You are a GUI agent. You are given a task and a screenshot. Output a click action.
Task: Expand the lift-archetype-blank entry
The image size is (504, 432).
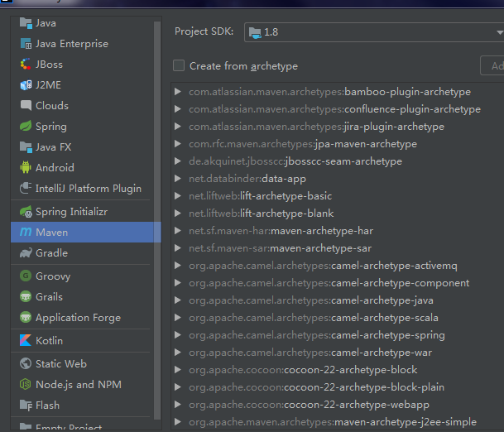[177, 214]
